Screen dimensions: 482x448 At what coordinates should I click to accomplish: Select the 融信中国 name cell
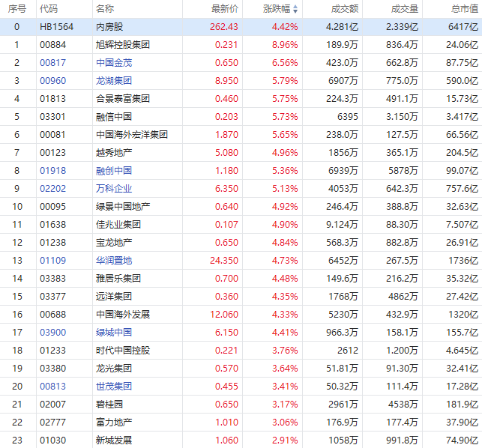tap(114, 117)
